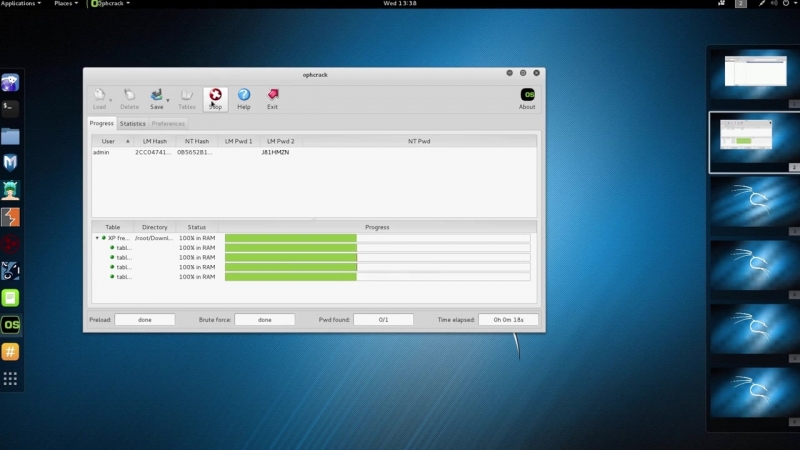
Task: Open the top Iceweasel icon in dock
Action: click(x=10, y=82)
